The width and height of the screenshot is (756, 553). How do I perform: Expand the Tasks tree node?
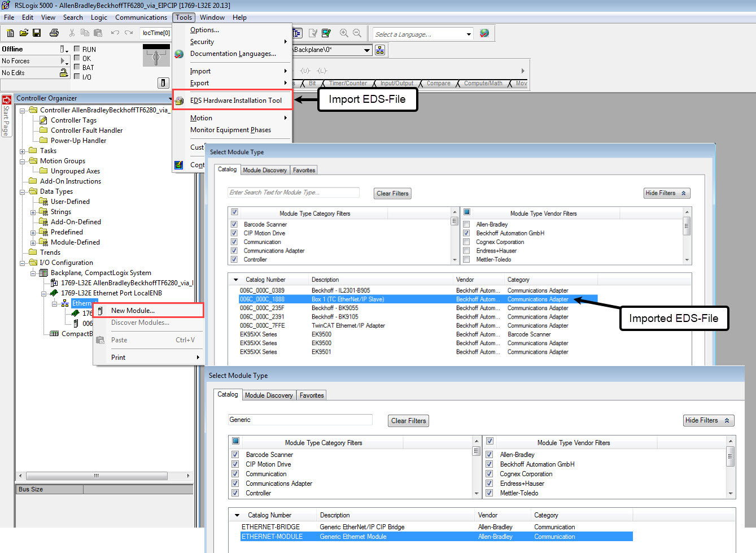23,151
